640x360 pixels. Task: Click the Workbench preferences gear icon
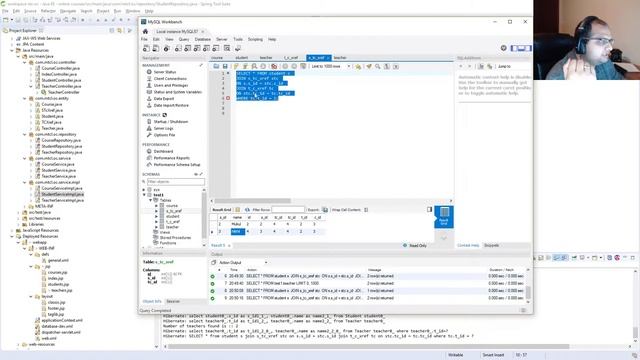pyautogui.click(x=503, y=48)
